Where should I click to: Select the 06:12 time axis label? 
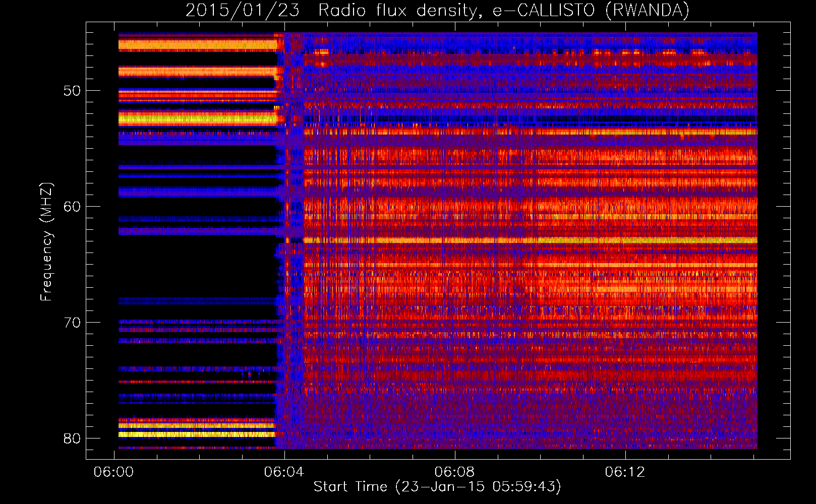pyautogui.click(x=625, y=472)
